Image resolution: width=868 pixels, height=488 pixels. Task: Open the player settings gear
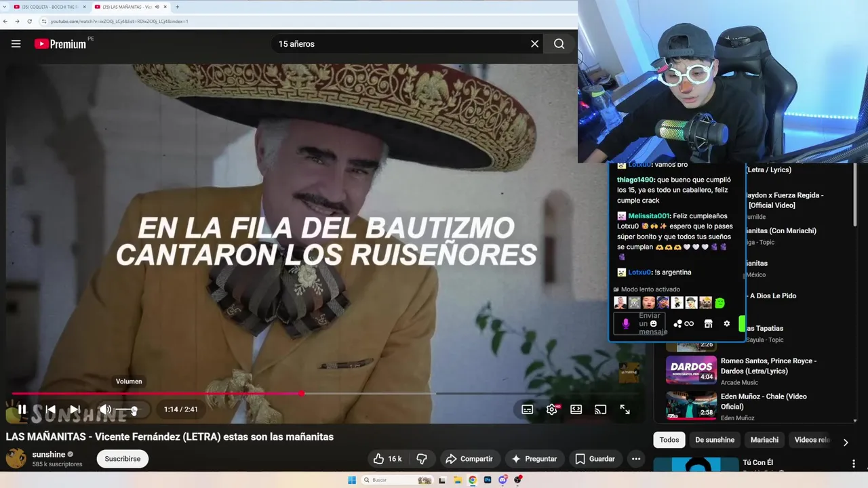pos(552,409)
